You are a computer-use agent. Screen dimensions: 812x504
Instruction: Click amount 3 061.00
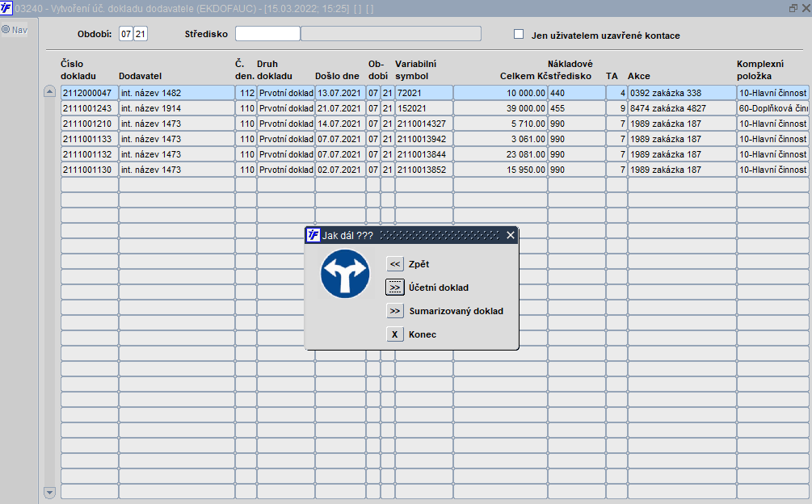500,139
